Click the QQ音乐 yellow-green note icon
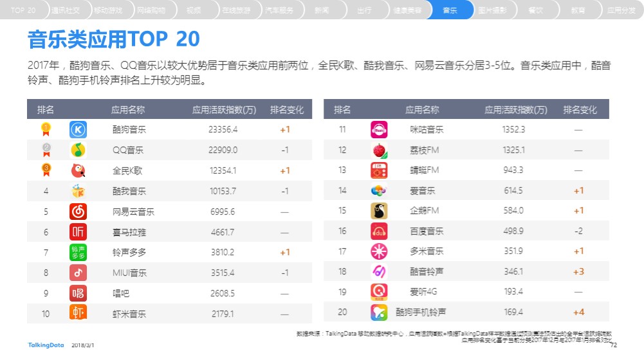 click(x=78, y=150)
